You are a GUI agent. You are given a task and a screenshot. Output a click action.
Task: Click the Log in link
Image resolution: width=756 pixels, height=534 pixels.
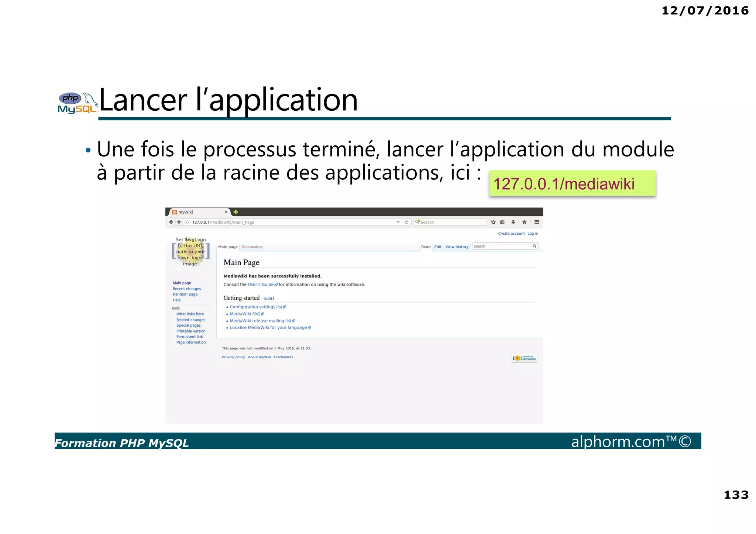(533, 234)
